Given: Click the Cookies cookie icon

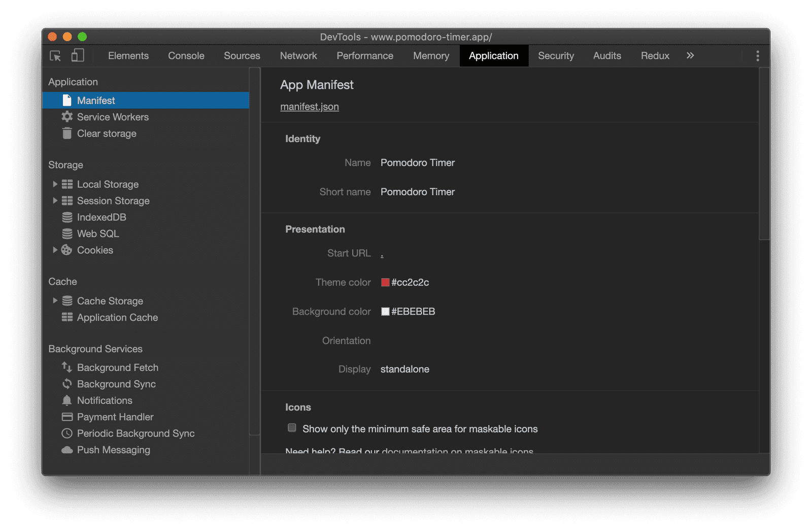Looking at the screenshot, I should [x=67, y=250].
